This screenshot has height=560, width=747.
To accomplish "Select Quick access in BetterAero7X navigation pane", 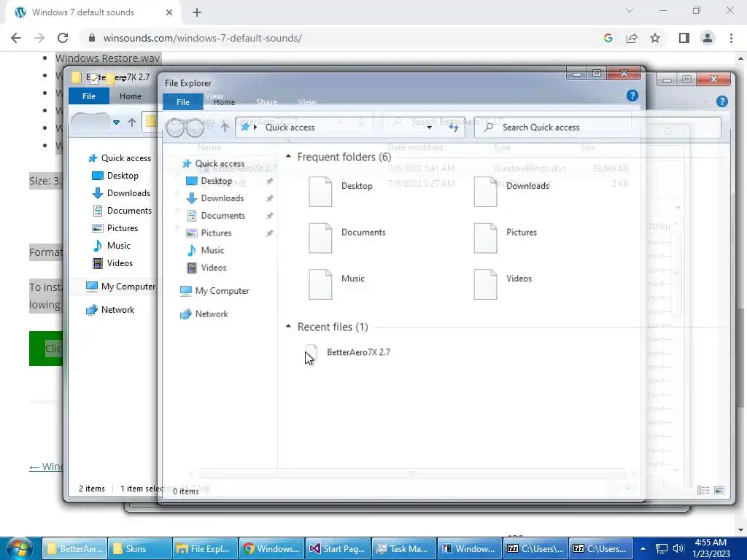I will [120, 158].
